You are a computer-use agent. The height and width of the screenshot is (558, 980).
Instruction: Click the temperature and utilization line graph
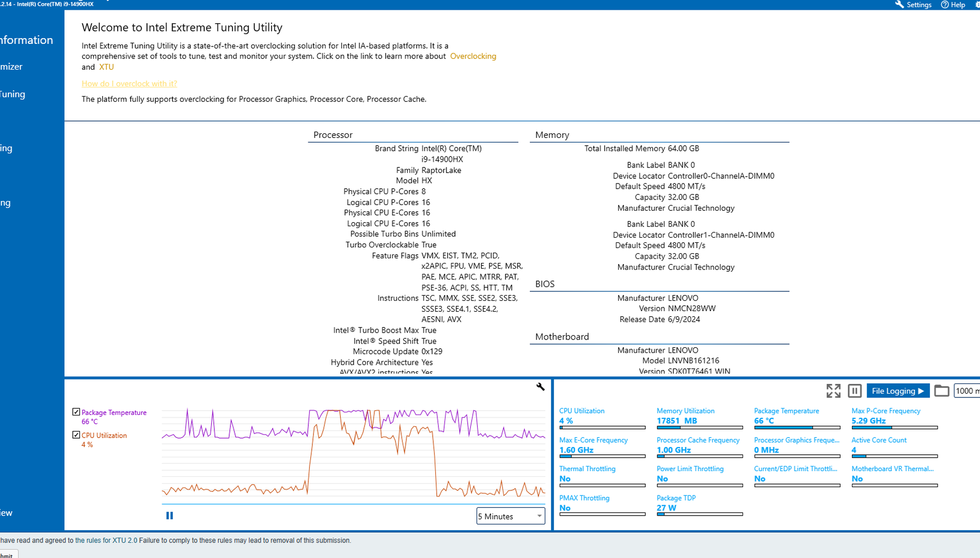[353, 454]
